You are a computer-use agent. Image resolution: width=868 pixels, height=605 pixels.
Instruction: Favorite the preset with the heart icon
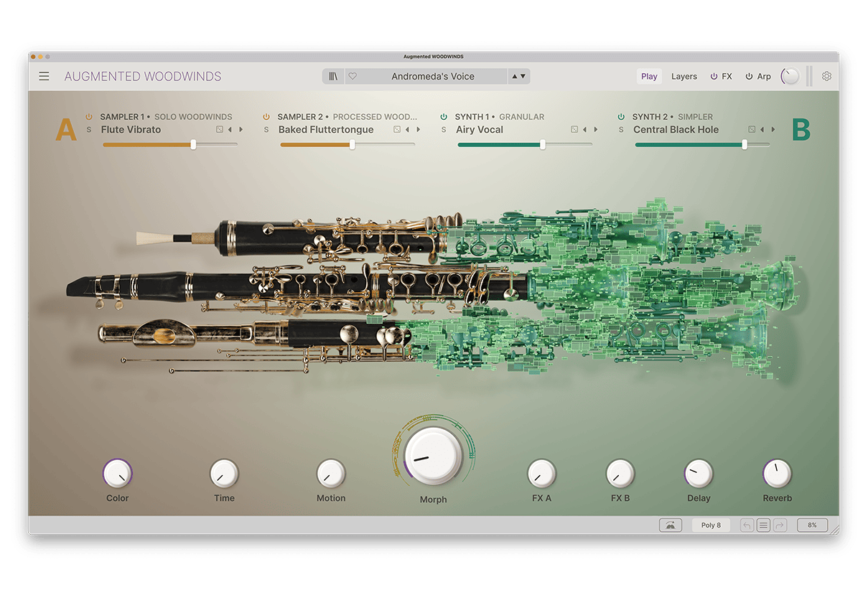tap(353, 76)
